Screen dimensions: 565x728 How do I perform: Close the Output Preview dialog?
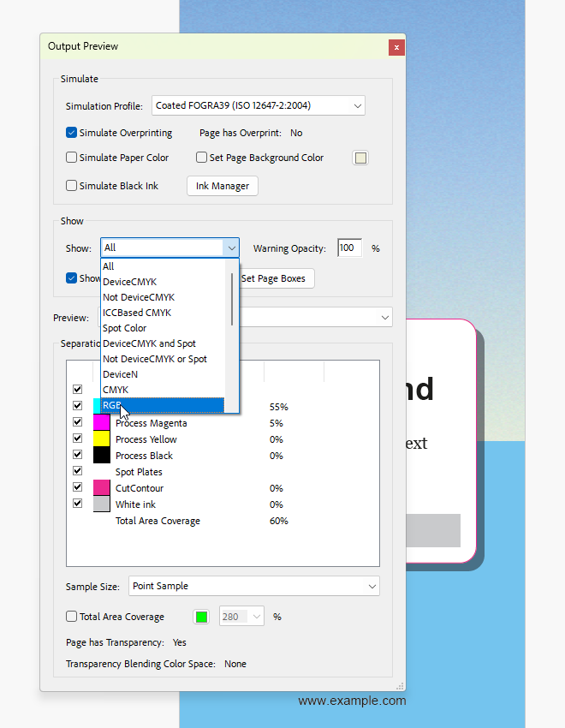(x=396, y=47)
